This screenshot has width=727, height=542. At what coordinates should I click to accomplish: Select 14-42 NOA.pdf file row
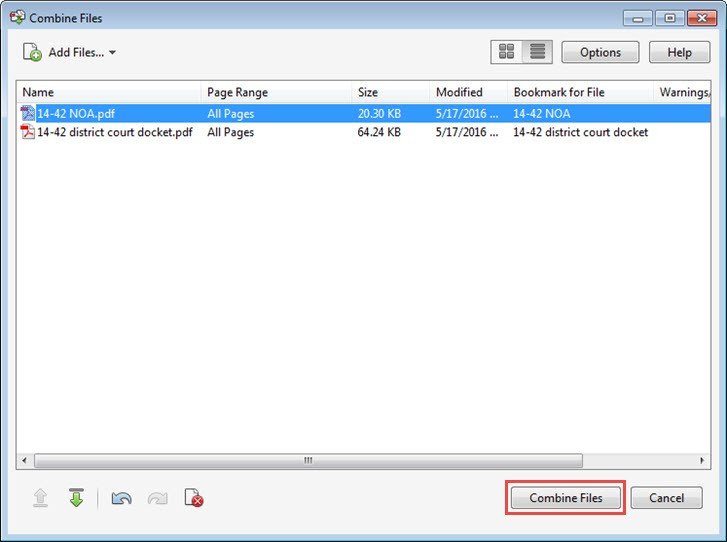76,114
